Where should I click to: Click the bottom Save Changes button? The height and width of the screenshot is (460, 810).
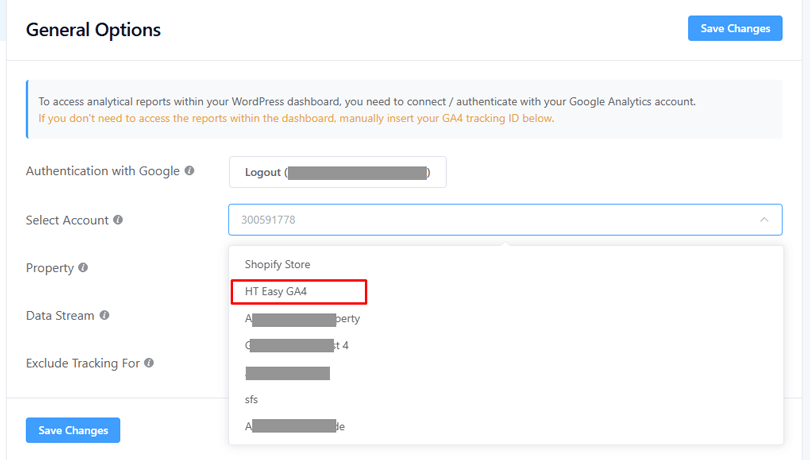tap(73, 430)
